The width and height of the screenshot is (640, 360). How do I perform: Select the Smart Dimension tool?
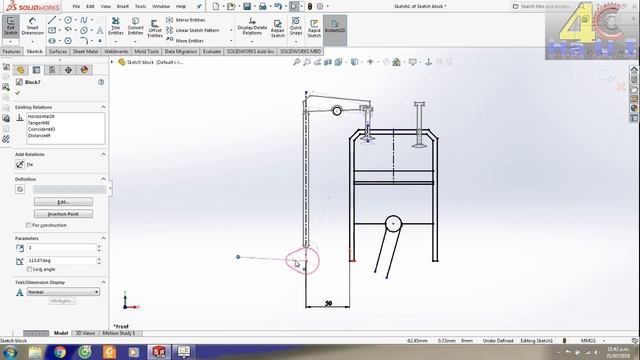pyautogui.click(x=32, y=26)
